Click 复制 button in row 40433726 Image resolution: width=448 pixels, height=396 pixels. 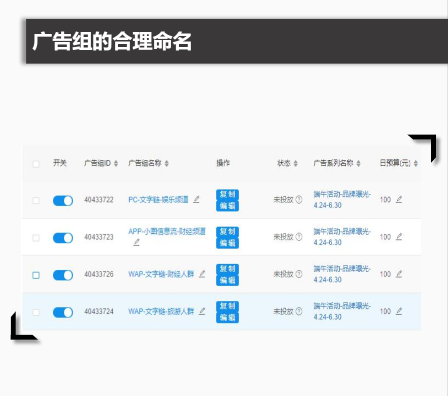coord(227,269)
